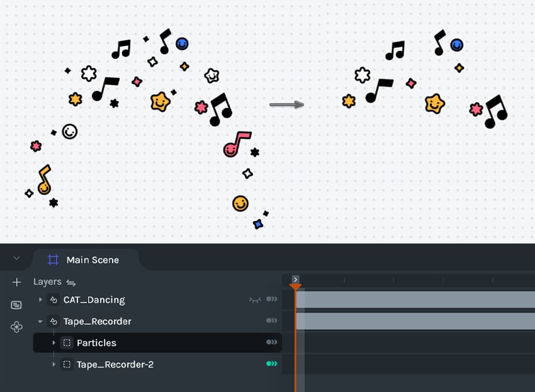Expand the CAT_Dancing layer
Screen dimensions: 535x392
[x=40, y=300]
